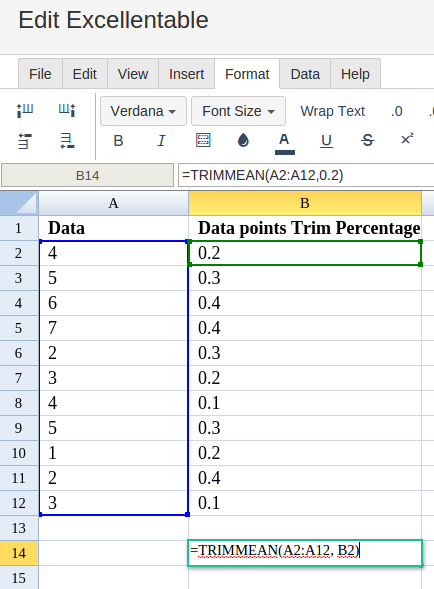Click the formula bar input field
Screen dimensions: 434x589
click(306, 175)
